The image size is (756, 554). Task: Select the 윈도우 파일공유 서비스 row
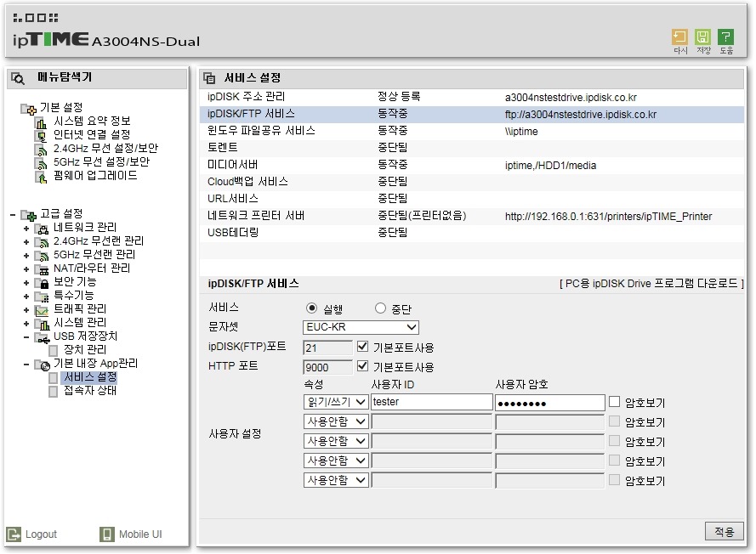471,131
